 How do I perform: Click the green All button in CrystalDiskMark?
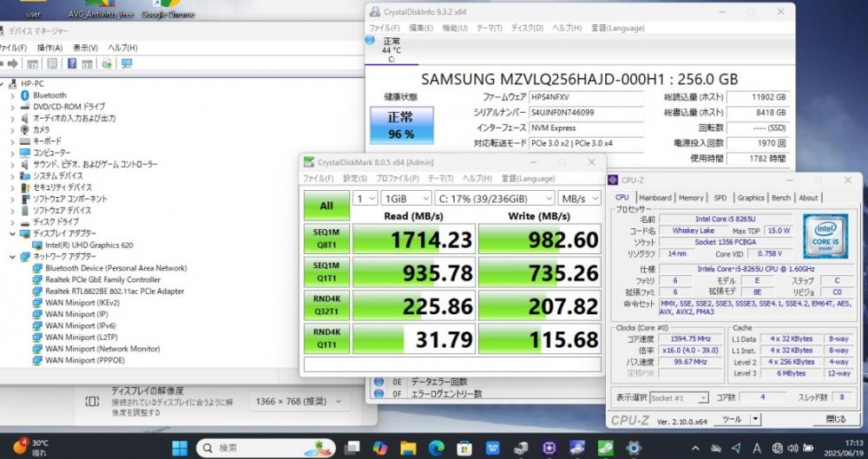[326, 206]
